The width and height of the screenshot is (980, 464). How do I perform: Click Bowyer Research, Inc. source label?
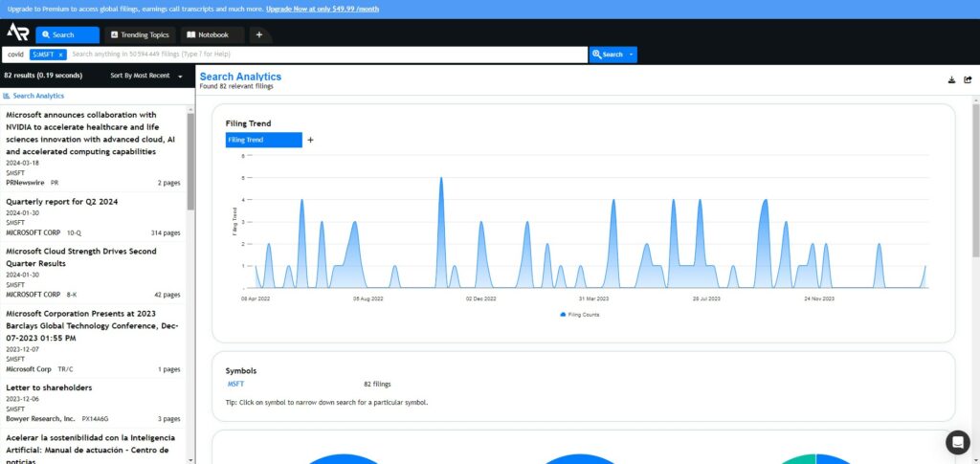(40, 419)
